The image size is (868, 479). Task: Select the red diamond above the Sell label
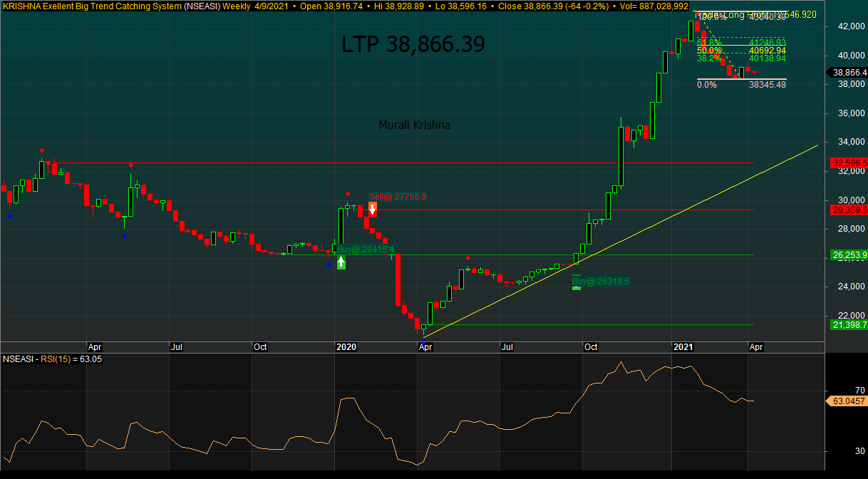click(348, 194)
